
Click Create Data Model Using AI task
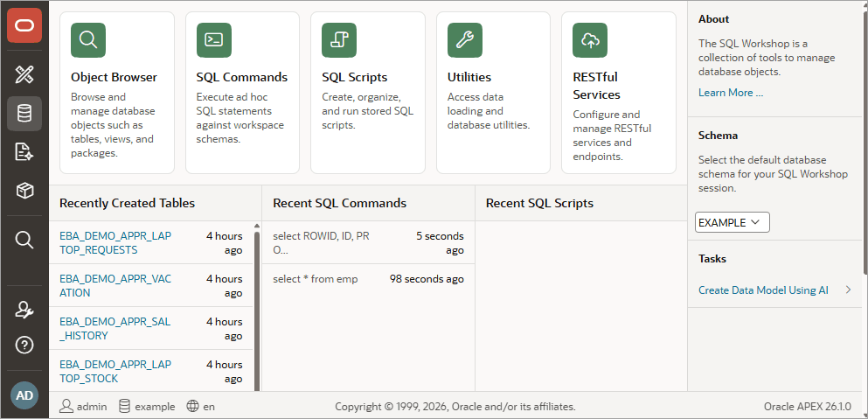(x=763, y=290)
